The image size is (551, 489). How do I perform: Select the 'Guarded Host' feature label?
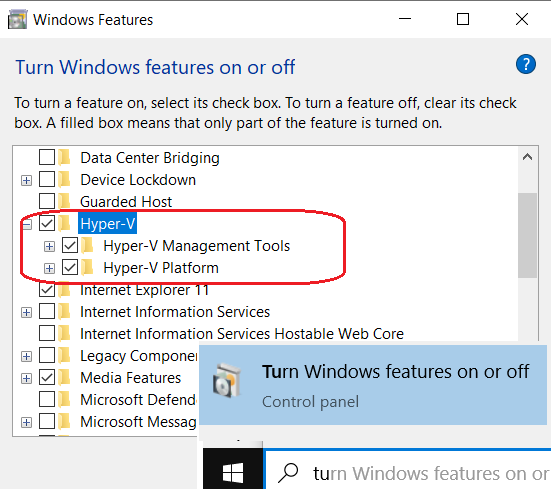126,202
